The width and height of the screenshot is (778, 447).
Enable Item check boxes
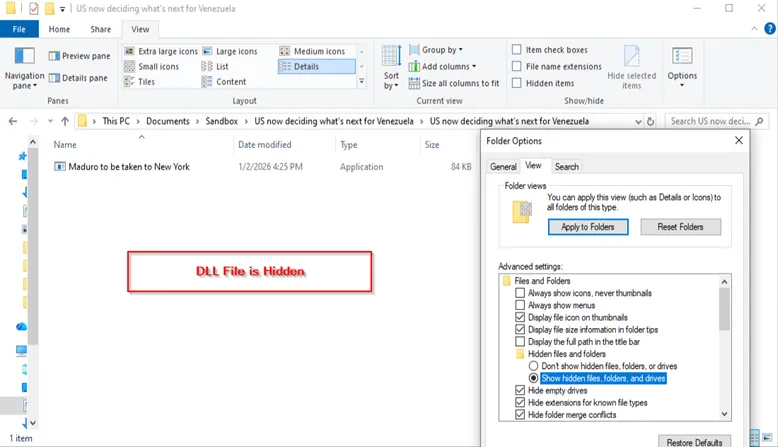[x=517, y=50]
